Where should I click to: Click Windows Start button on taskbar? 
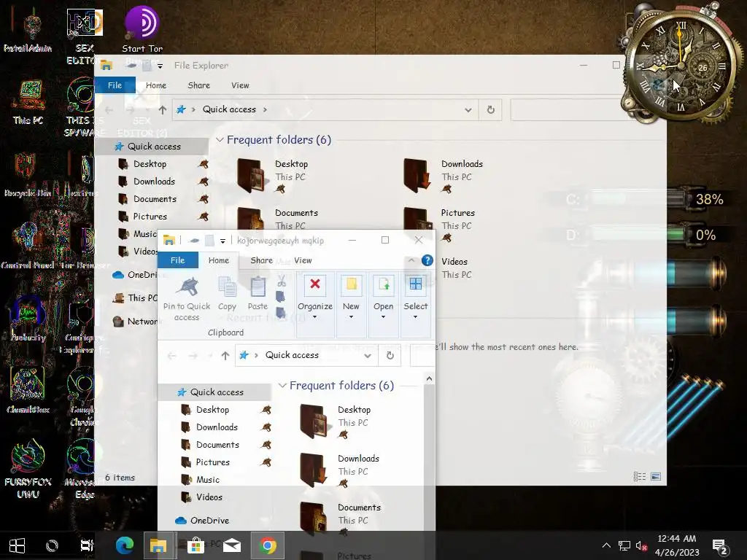(x=18, y=545)
